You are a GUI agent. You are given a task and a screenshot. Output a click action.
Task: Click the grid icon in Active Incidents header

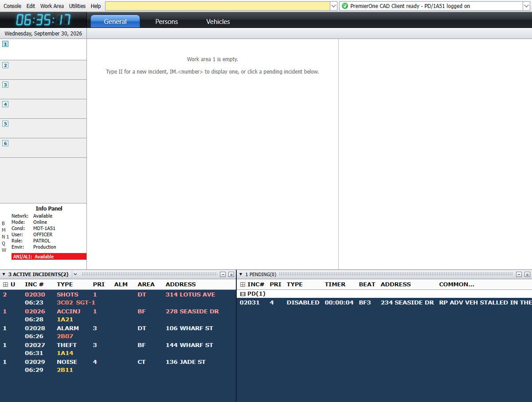coord(5,285)
